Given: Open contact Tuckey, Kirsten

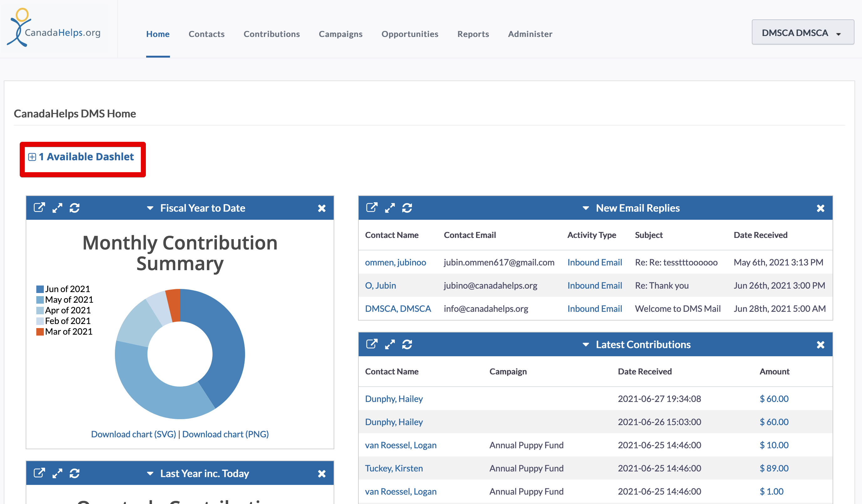Looking at the screenshot, I should pyautogui.click(x=394, y=468).
